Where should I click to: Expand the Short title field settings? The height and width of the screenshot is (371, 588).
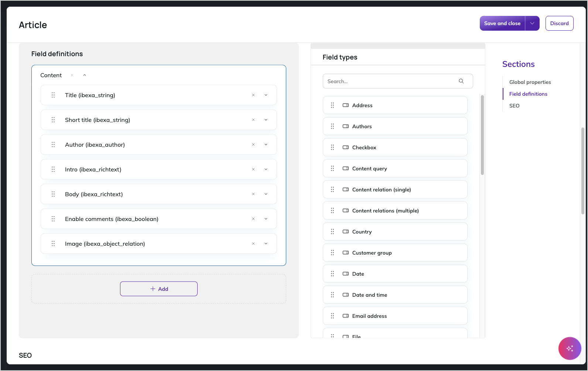[266, 120]
